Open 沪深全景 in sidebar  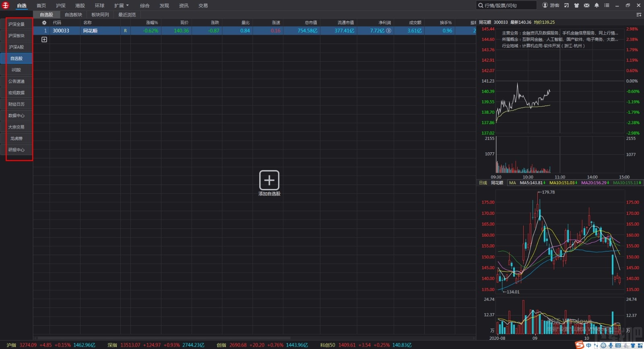17,24
